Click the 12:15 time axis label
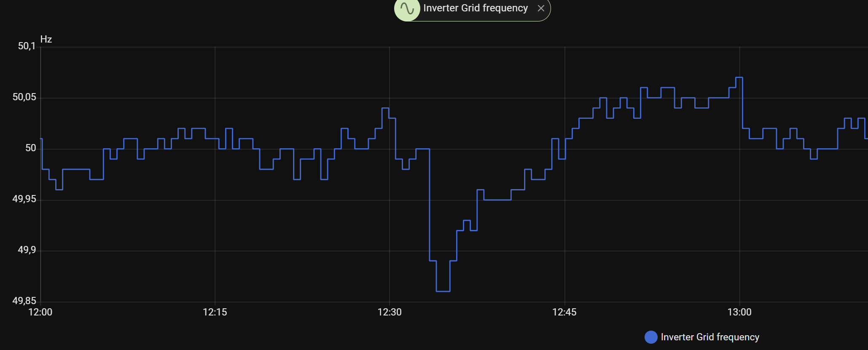The height and width of the screenshot is (350, 868). coord(215,312)
